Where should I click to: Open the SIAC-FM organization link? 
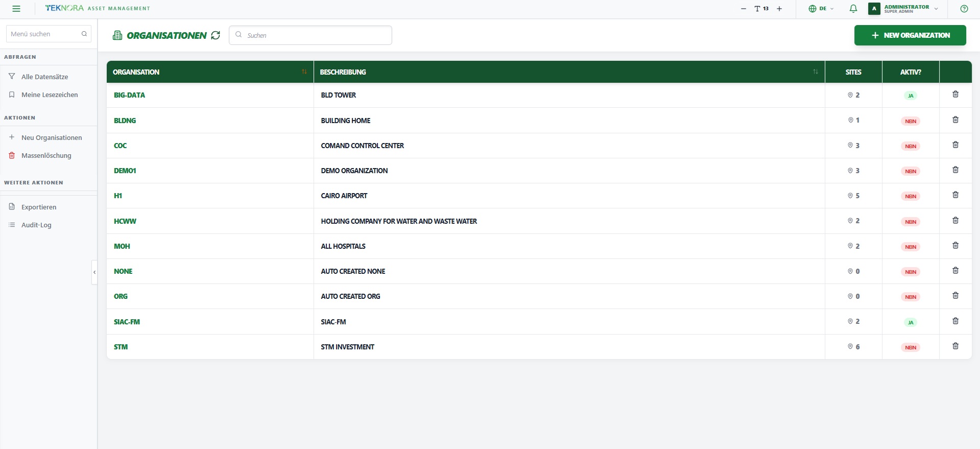click(127, 322)
